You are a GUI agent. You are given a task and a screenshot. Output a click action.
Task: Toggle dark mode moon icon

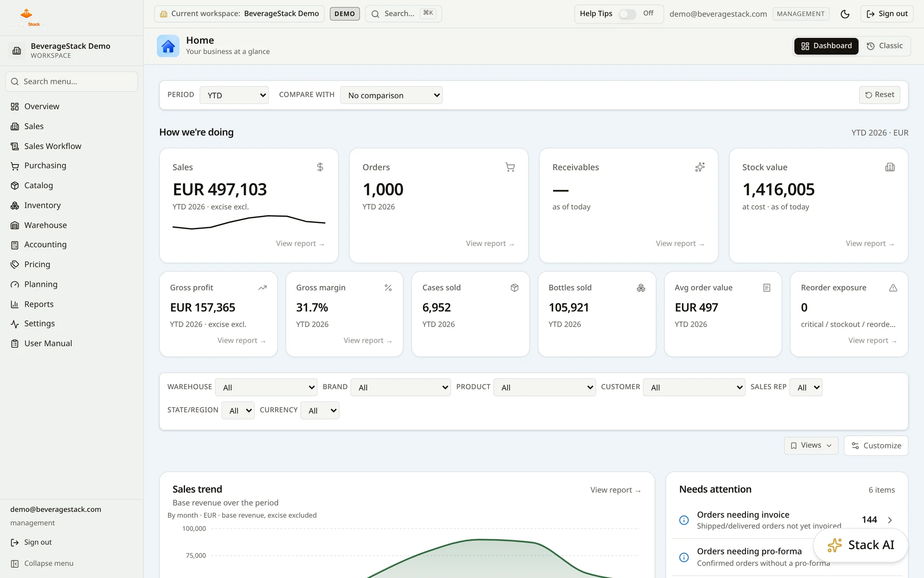click(x=845, y=14)
